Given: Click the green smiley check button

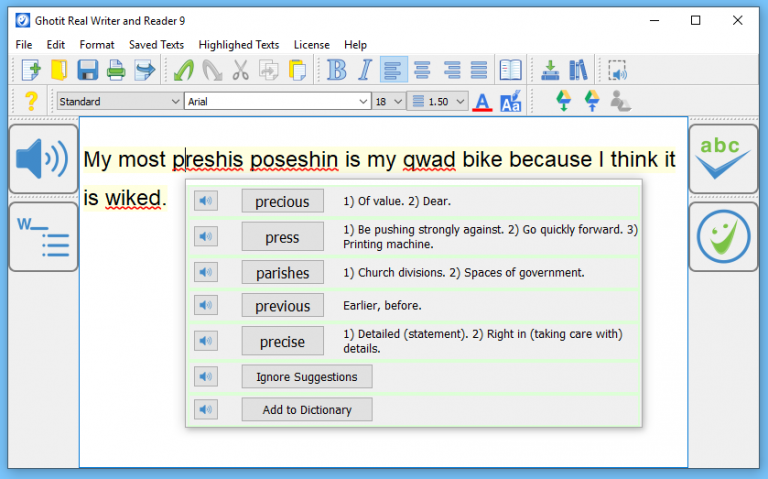Looking at the screenshot, I should tap(723, 236).
